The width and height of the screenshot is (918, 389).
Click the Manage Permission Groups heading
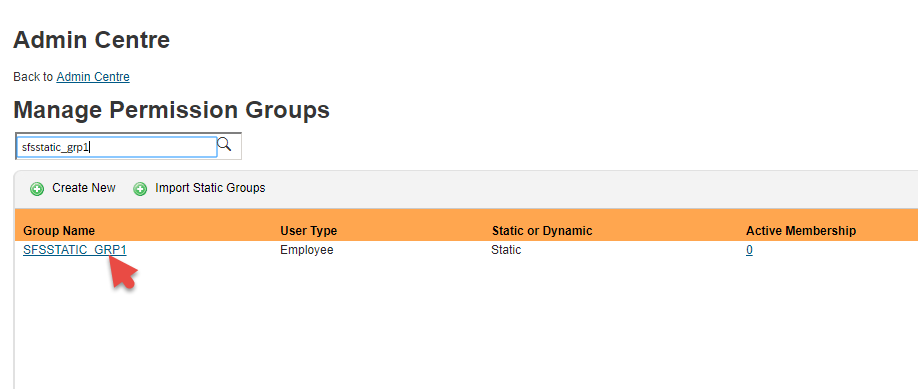[172, 110]
